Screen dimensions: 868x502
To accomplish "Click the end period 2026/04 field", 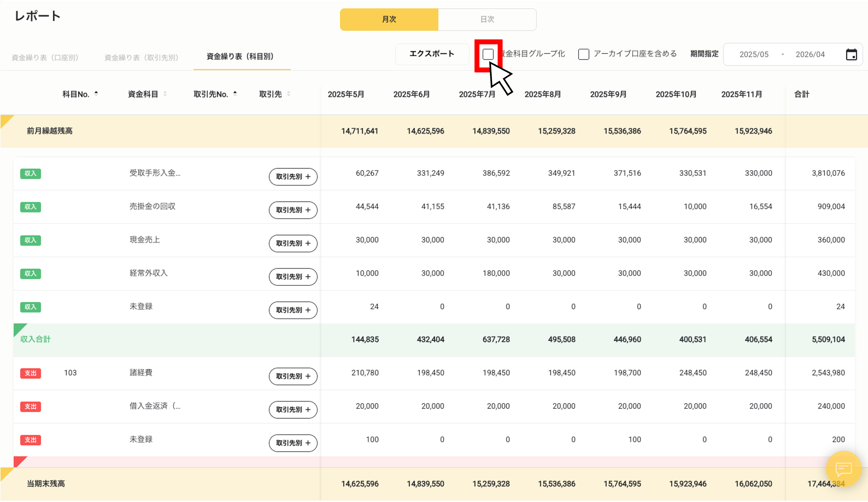I will tap(810, 54).
